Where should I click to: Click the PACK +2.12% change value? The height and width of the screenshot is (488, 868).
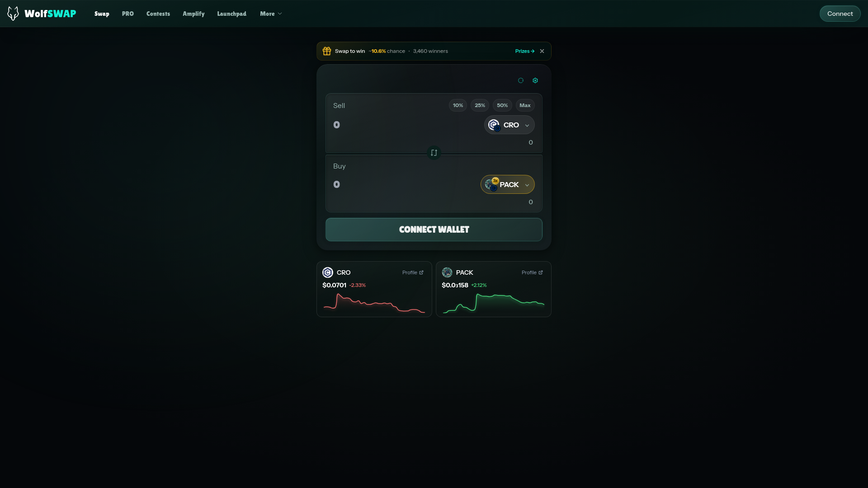[479, 285]
